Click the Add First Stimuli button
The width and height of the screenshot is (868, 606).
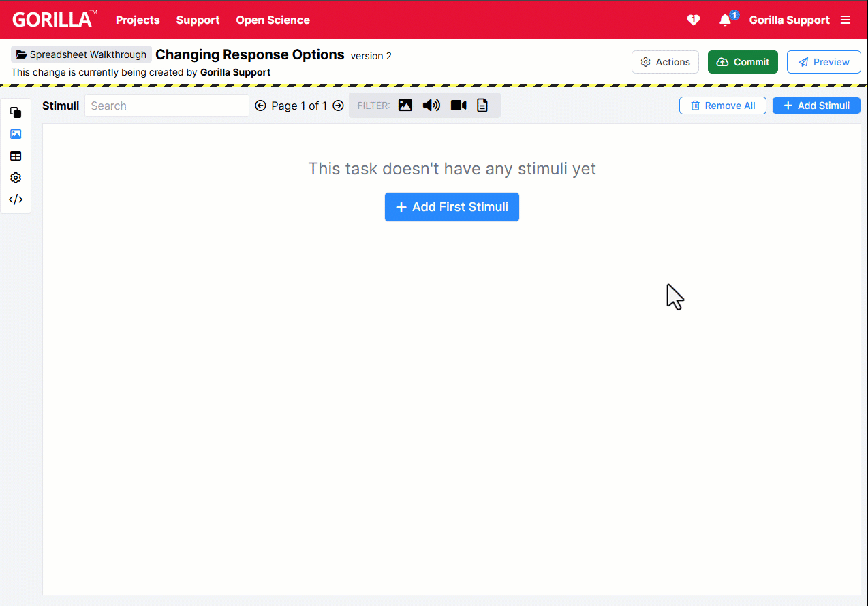tap(452, 207)
